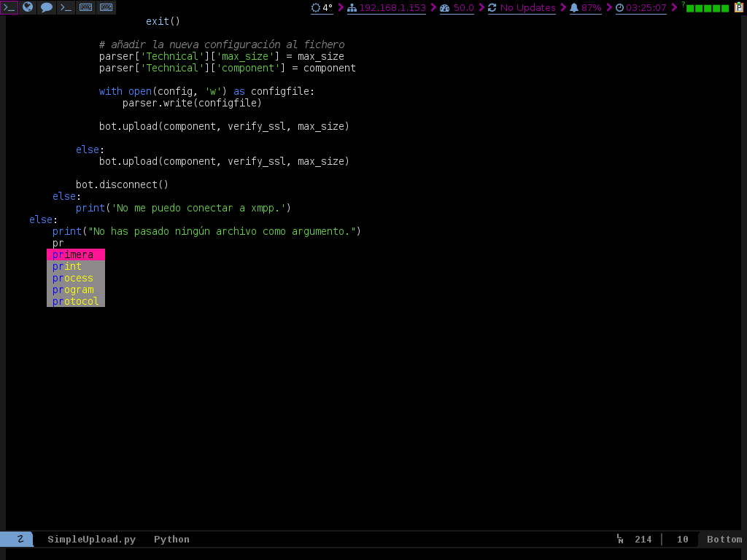Click the Bottom position indicator
747x560 pixels.
pyautogui.click(x=724, y=540)
